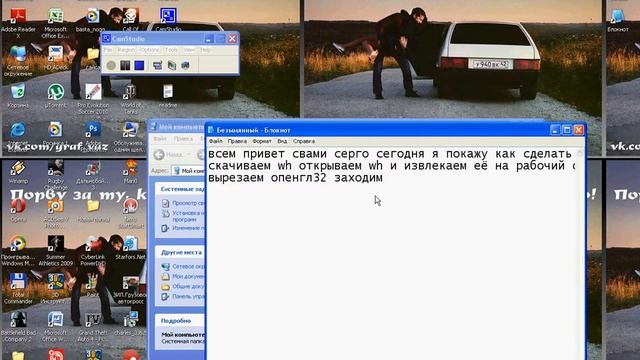
Task: Open the Help menu in CamStudio
Action: 205,50
